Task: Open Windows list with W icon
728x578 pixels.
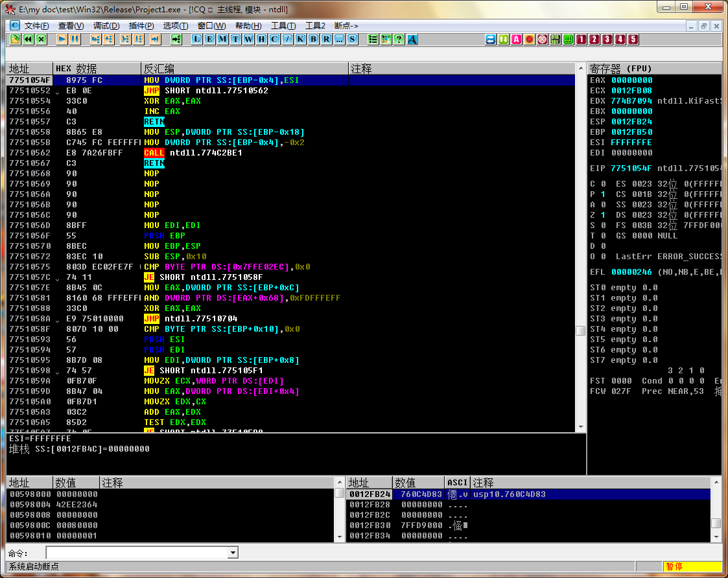Action: click(249, 40)
